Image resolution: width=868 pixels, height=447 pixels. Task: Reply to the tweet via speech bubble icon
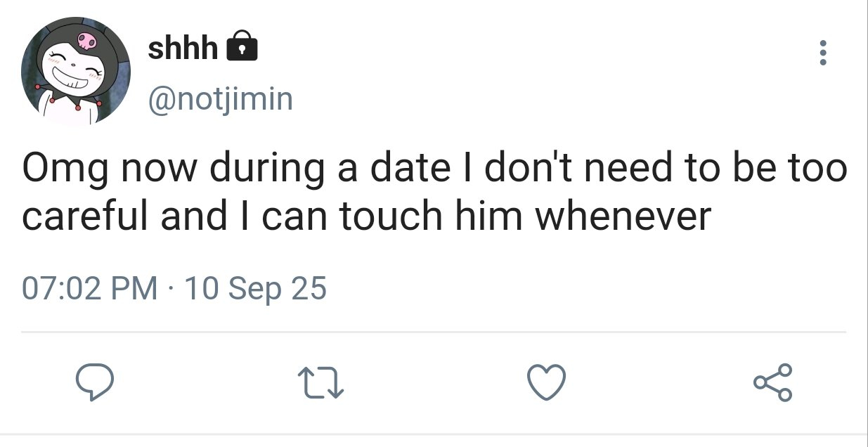pos(94,383)
